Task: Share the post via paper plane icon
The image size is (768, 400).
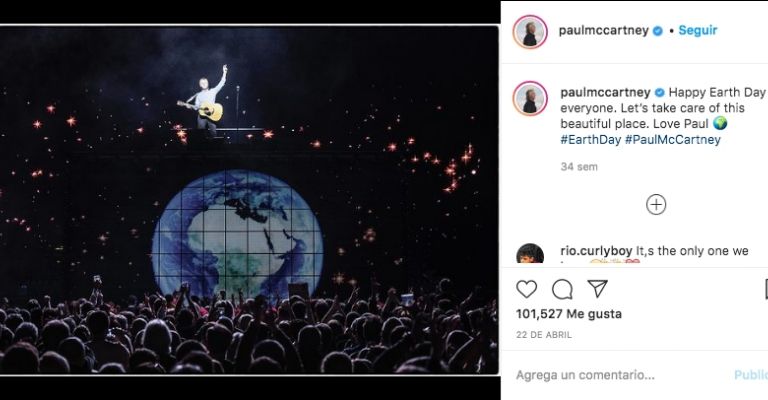Action: [x=597, y=289]
